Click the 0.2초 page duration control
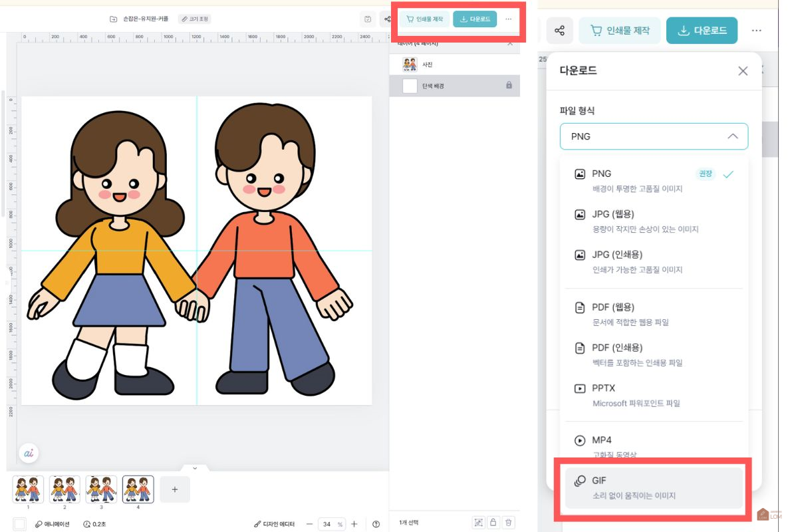 pyautogui.click(x=96, y=524)
